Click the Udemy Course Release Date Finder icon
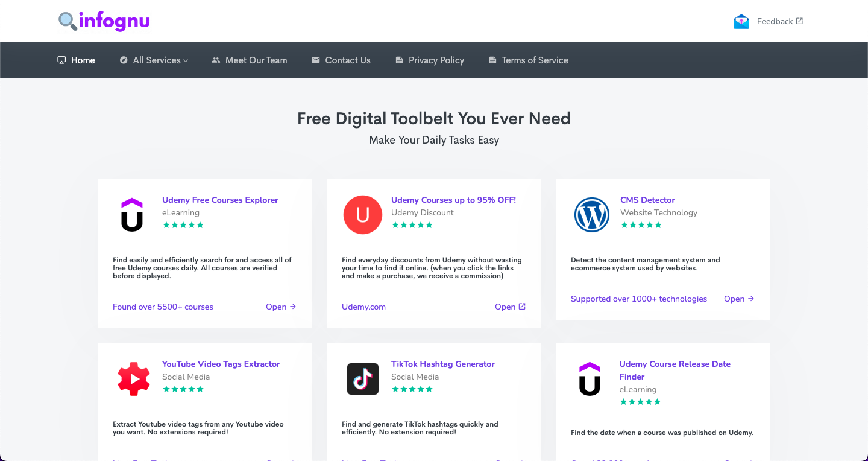868x461 pixels. (x=590, y=378)
